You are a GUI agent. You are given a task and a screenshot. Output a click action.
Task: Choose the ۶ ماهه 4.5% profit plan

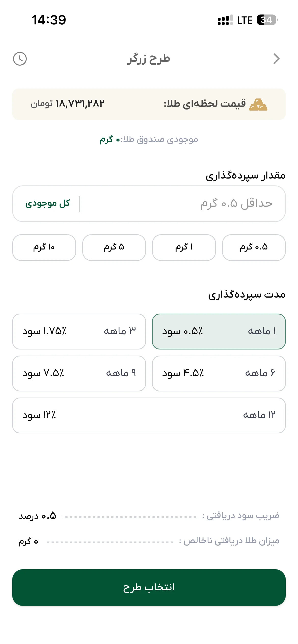(219, 373)
